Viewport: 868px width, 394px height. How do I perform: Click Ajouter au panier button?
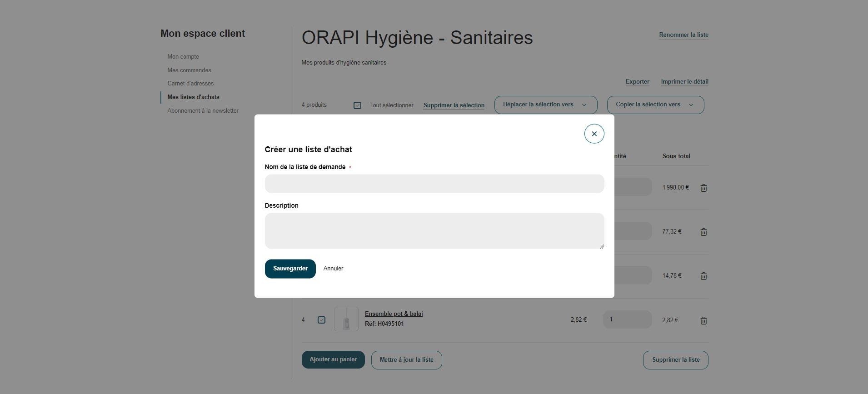pyautogui.click(x=333, y=359)
